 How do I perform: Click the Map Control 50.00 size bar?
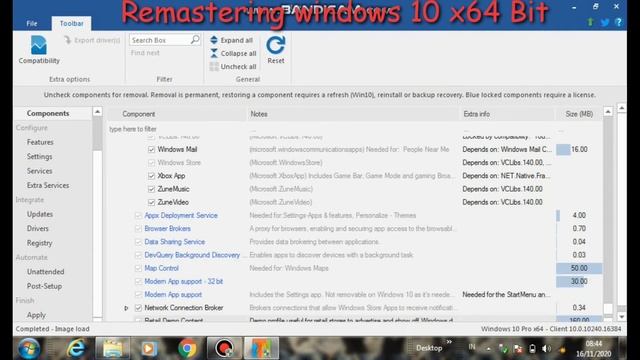[579, 268]
